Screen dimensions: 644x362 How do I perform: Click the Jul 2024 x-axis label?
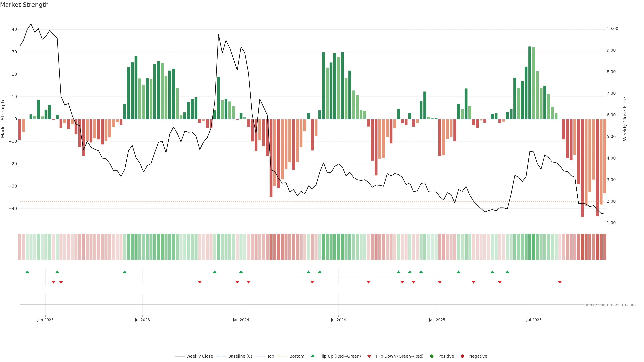coord(338,320)
